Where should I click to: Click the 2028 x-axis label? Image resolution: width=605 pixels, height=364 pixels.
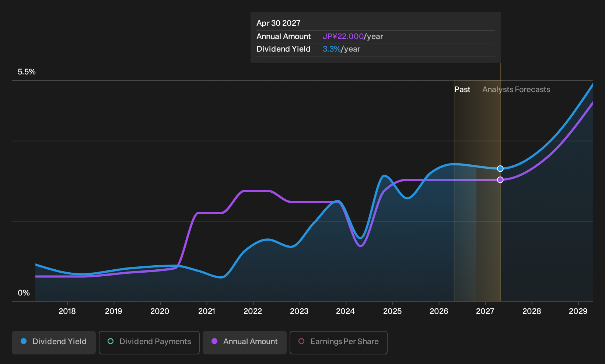pos(532,311)
